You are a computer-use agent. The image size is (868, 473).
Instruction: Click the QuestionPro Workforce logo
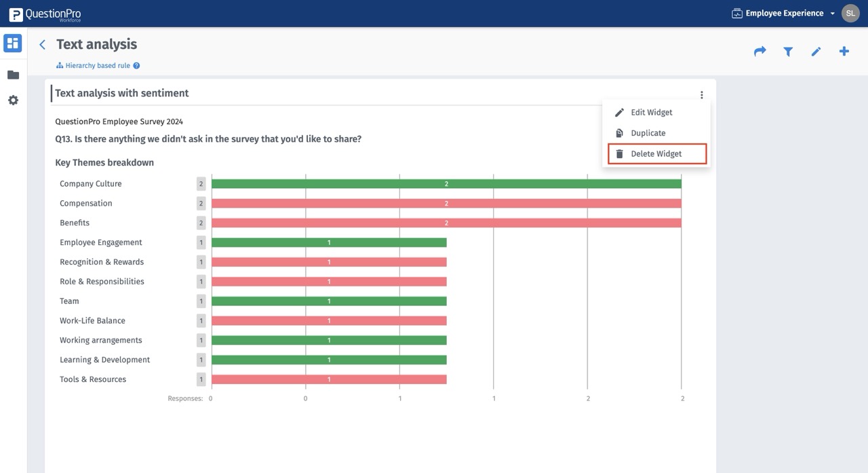point(44,13)
